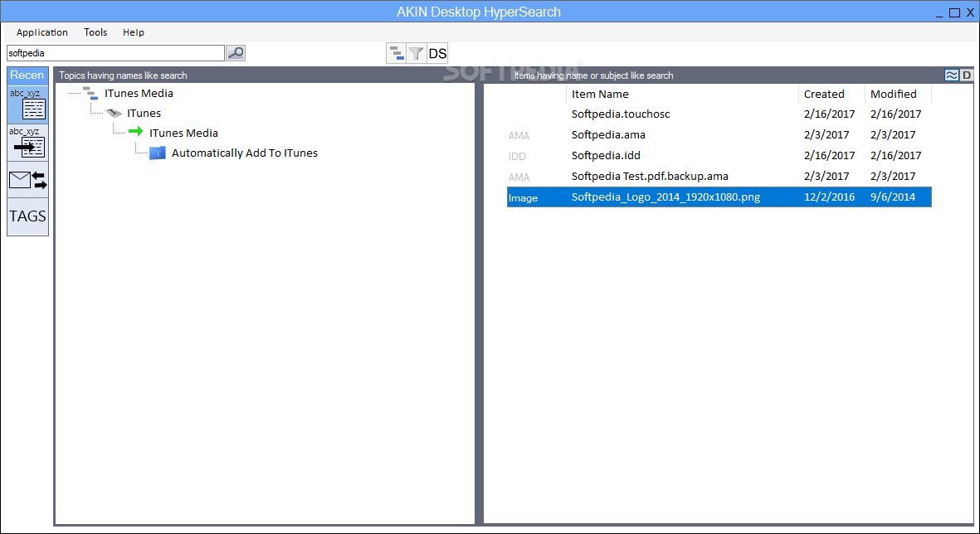Click the 12/2/2016 created date
The image size is (980, 534).
829,197
